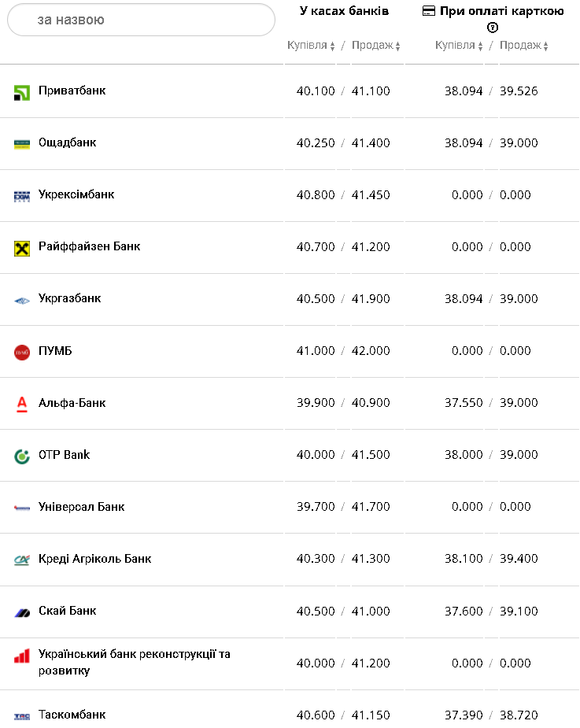
Task: Open the Укргазбанк bank link
Action: (x=70, y=298)
